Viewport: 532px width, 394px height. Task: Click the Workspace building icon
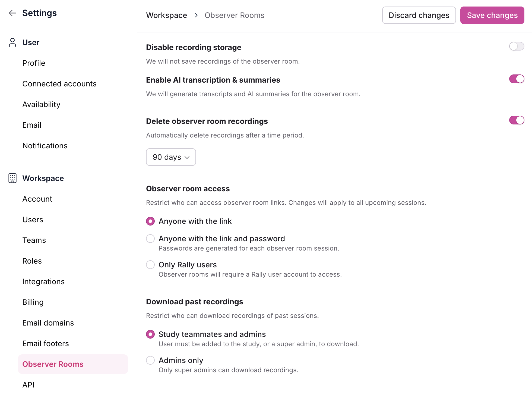[12, 178]
